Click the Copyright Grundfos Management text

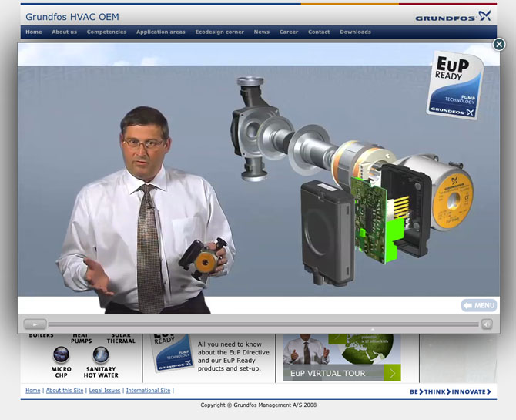coord(258,405)
